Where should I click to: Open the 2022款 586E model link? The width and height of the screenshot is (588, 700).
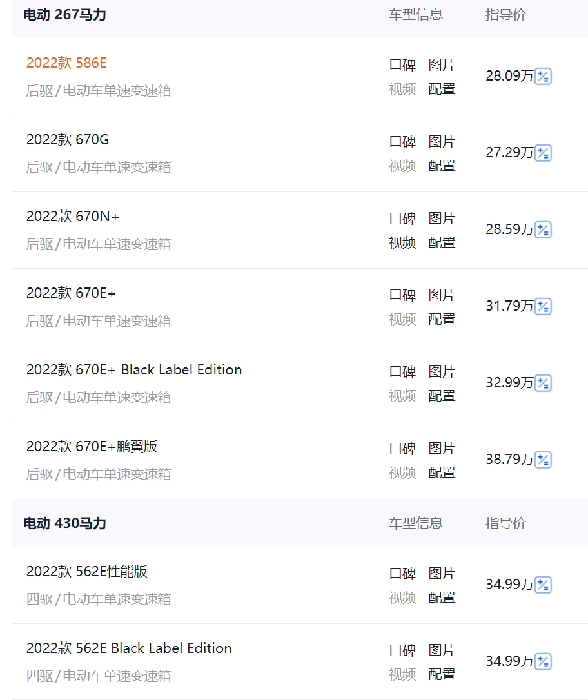tap(66, 63)
